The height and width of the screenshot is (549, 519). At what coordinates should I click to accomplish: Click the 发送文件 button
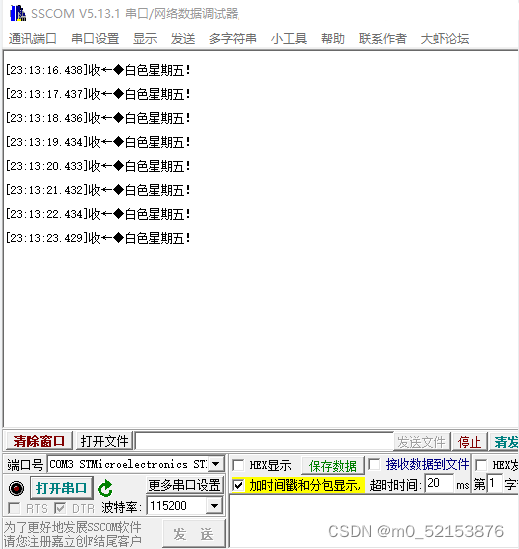pos(421,442)
